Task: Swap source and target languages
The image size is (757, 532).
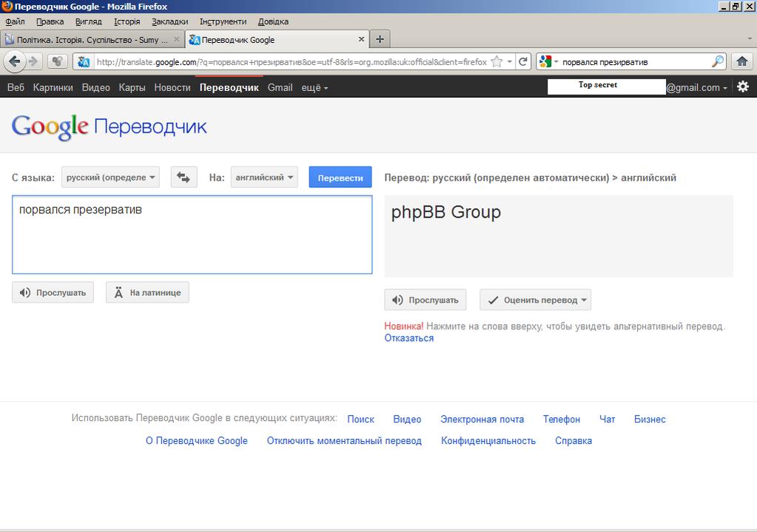Action: (184, 177)
